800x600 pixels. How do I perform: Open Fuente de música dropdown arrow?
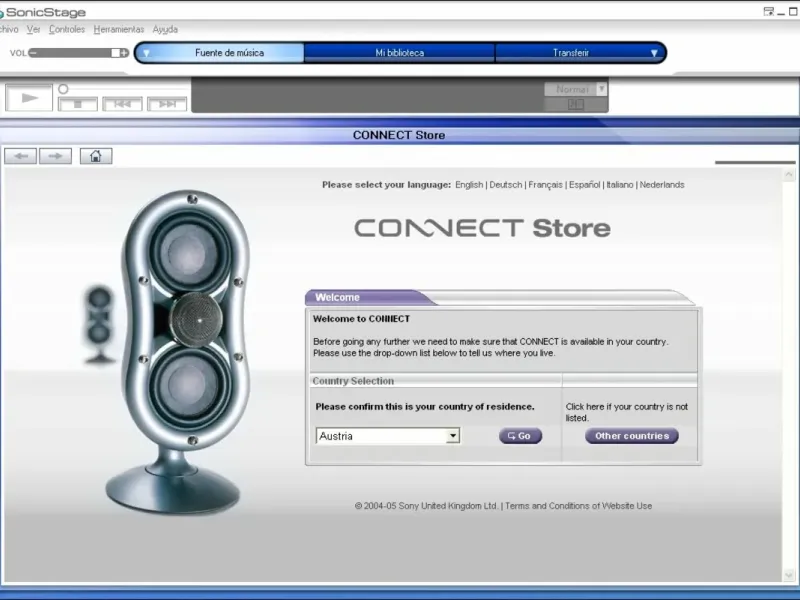coord(146,53)
